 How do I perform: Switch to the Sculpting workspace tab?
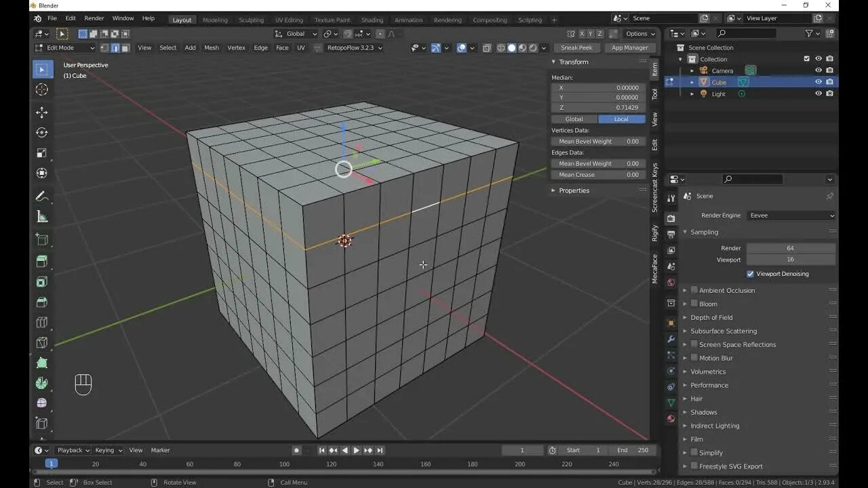coord(251,20)
